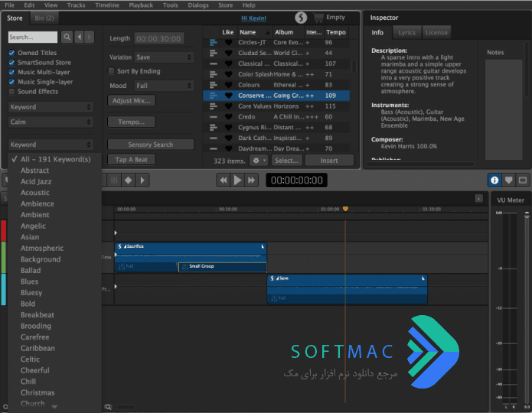Image resolution: width=532 pixels, height=413 pixels.
Task: Click the layer icon for Core Values
Action: pyautogui.click(x=213, y=106)
